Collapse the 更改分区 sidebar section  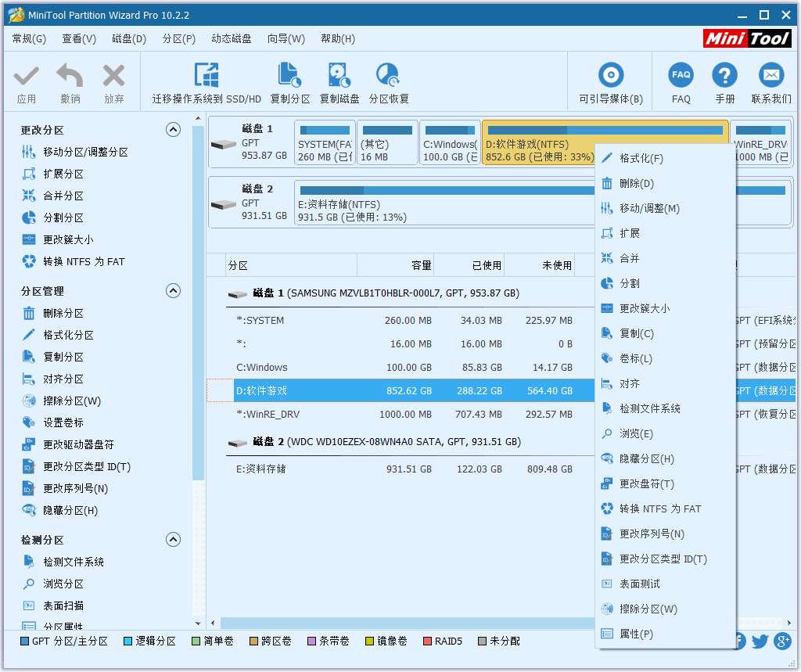click(x=173, y=130)
